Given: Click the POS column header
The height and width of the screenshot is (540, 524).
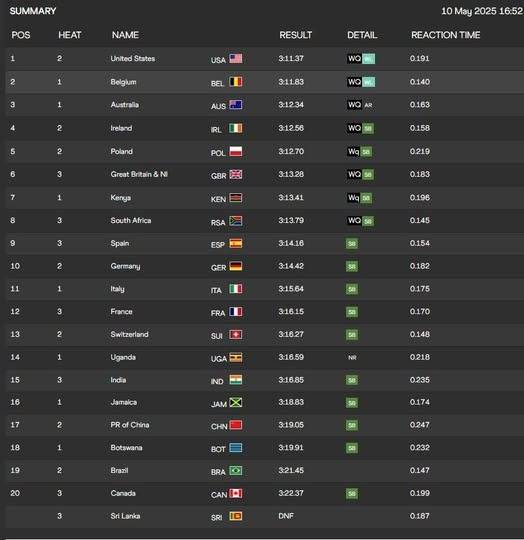Looking at the screenshot, I should tap(21, 35).
